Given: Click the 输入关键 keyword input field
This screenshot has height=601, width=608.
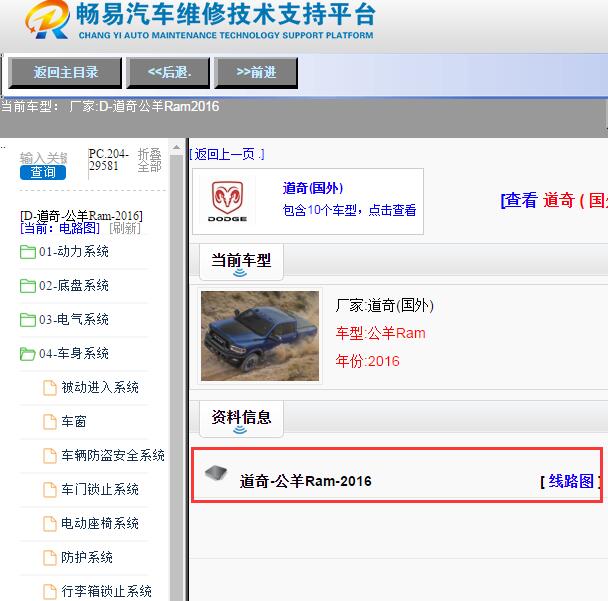Looking at the screenshot, I should tap(43, 158).
